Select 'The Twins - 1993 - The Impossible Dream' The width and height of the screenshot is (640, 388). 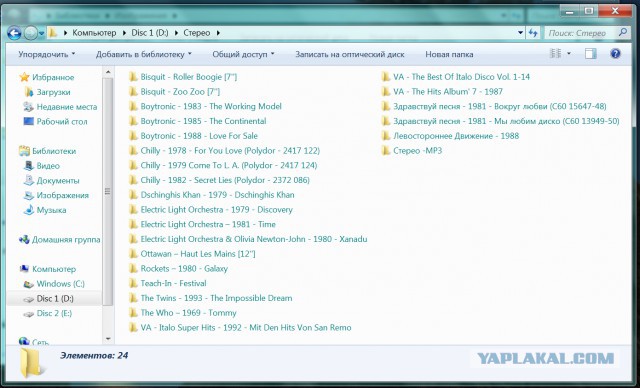coord(211,298)
